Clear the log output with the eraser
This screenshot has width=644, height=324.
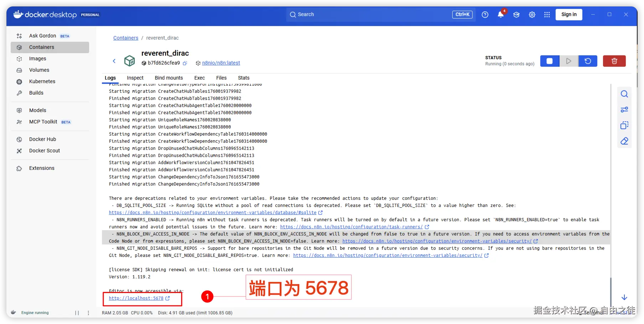(624, 141)
